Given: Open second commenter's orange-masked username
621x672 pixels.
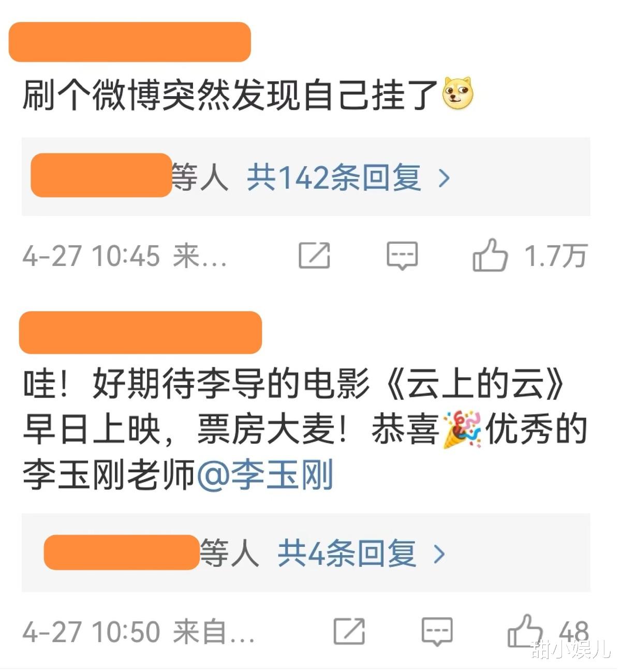Looking at the screenshot, I should point(140,333).
